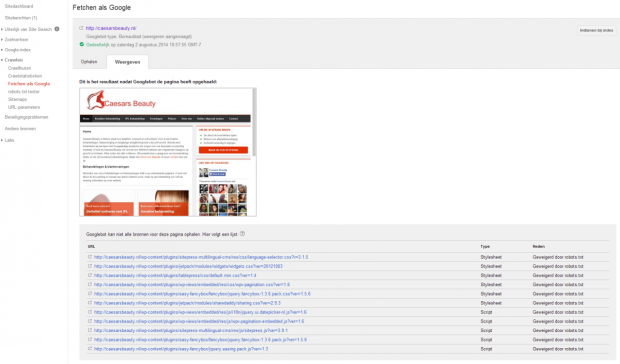
Task: Open external icon for sharedaddy sharing.css row
Action: [x=90, y=303]
